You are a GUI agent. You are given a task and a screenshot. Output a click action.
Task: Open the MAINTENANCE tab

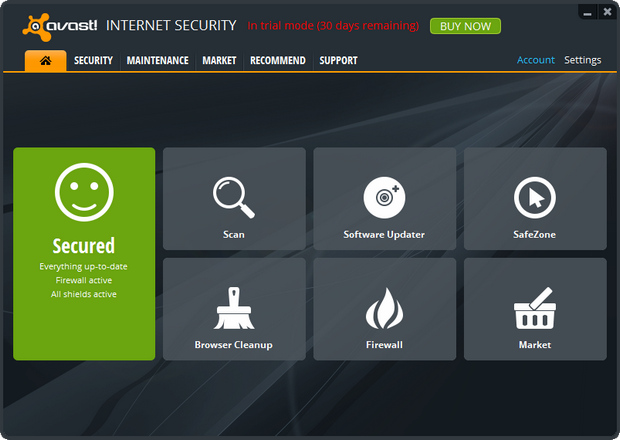157,60
